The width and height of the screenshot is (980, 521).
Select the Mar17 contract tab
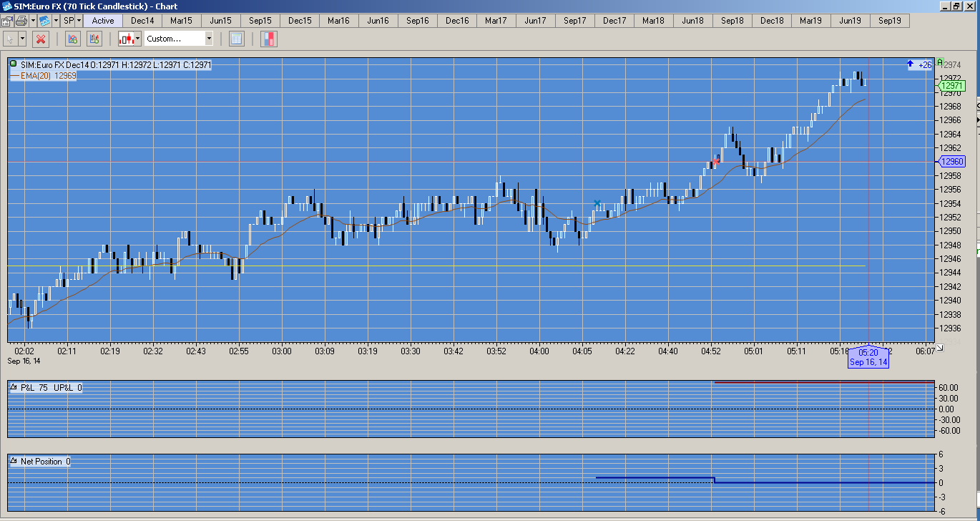click(x=496, y=20)
